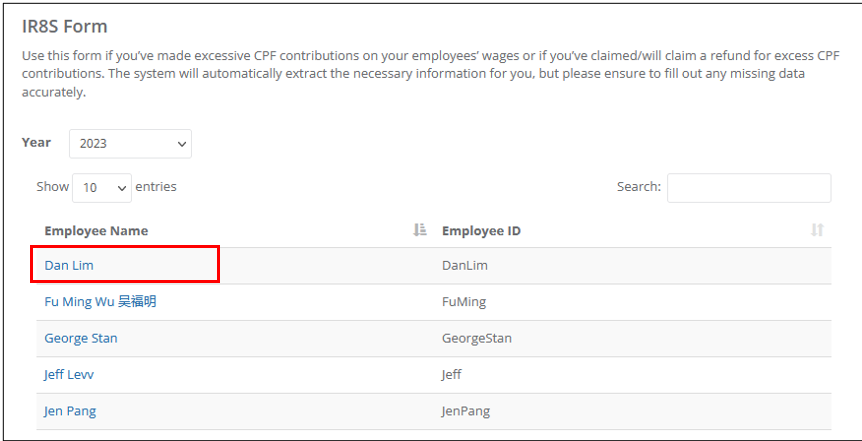Click the FuMing employee ID cell
862x441 pixels.
pos(464,302)
